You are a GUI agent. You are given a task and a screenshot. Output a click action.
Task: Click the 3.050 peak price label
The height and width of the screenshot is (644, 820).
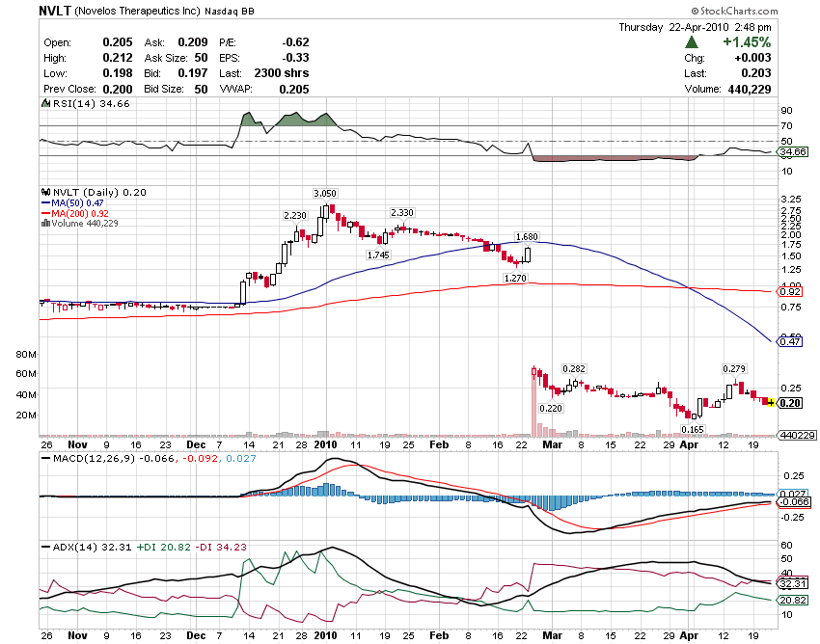(325, 194)
